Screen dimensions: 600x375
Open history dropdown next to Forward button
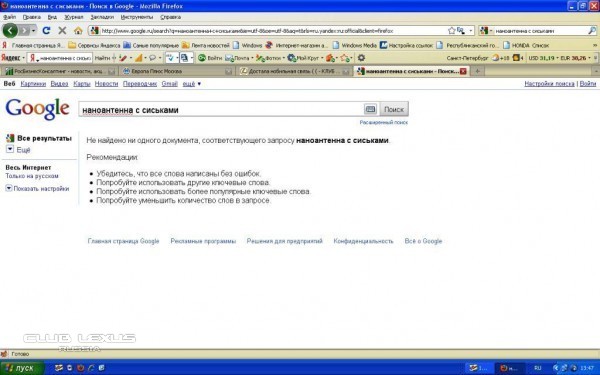tap(34, 31)
